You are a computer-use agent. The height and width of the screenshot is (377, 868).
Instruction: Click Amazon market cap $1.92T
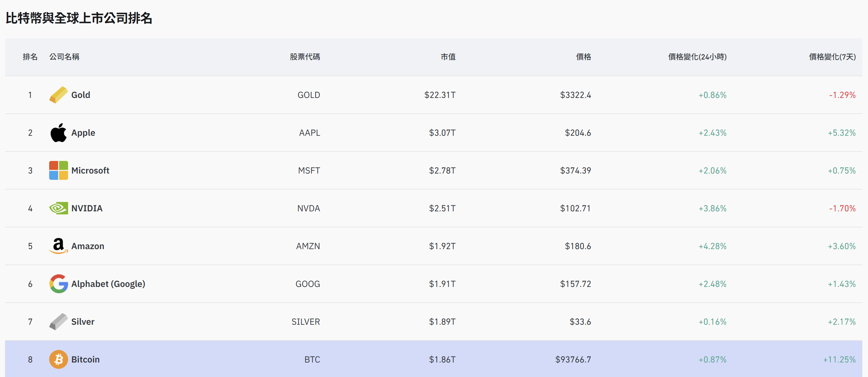[442, 246]
